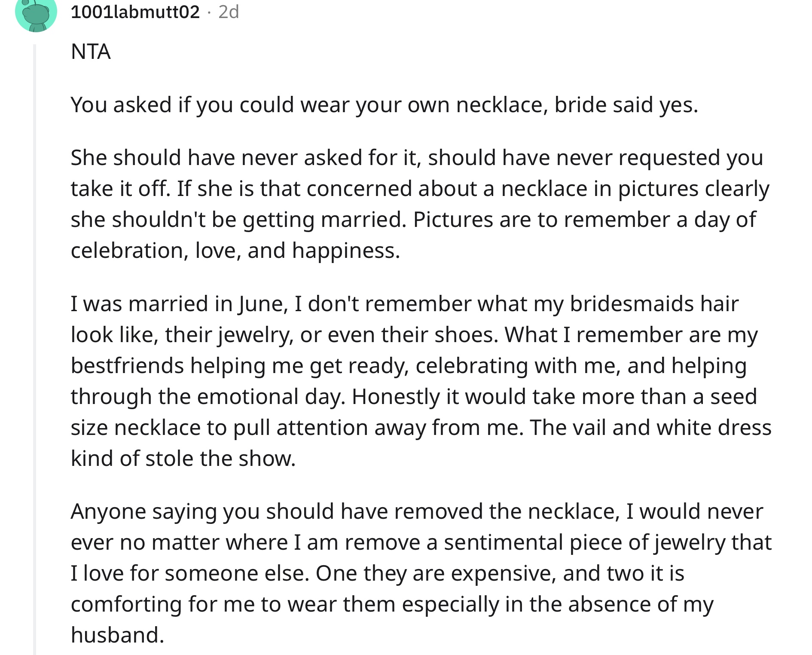Click the line starting 'look like, their jewelry'
Image resolution: width=812 pixels, height=655 pixels.
pos(414,335)
